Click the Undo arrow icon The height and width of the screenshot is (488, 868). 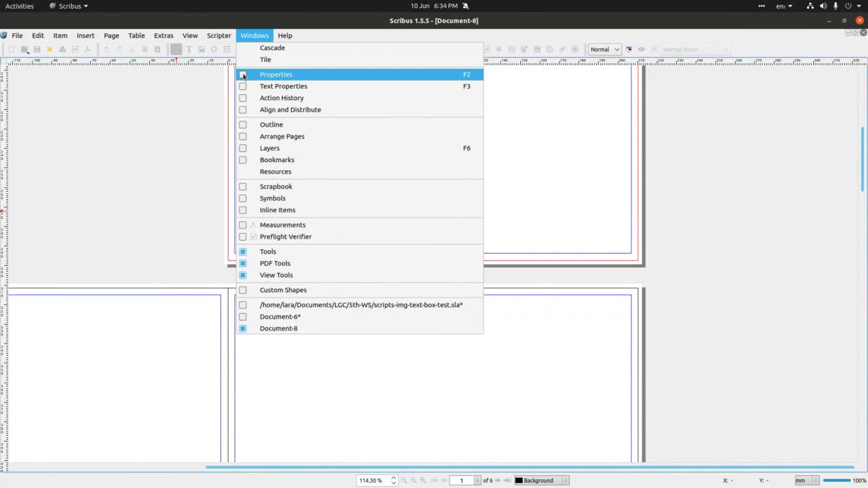[106, 49]
